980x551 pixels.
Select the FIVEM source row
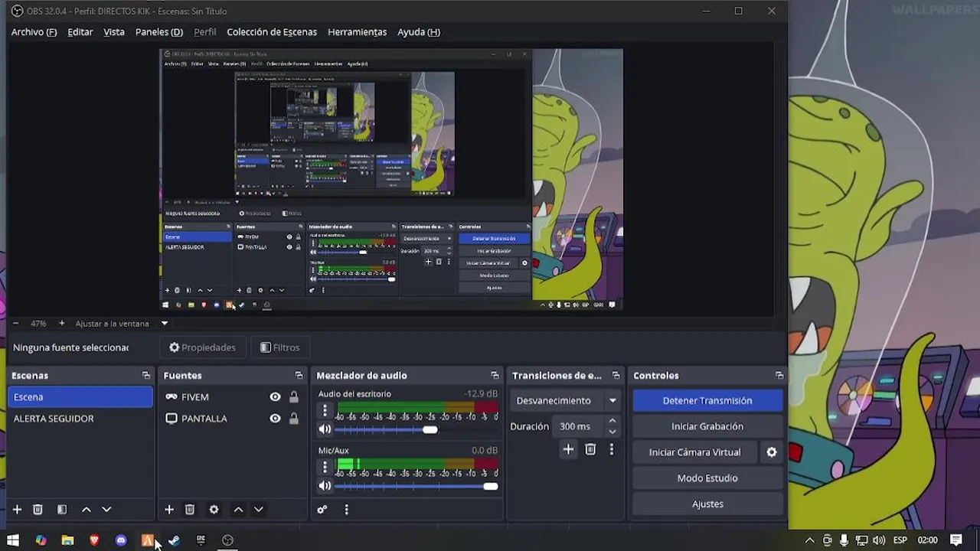click(232, 397)
